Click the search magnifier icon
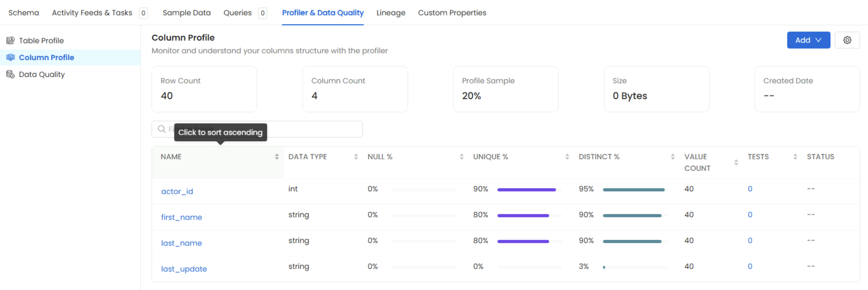 click(162, 129)
